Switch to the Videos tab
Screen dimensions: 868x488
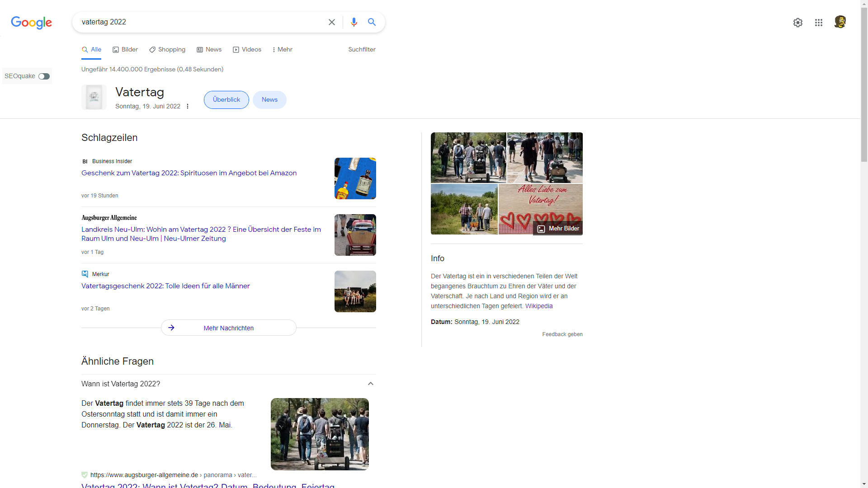[247, 50]
